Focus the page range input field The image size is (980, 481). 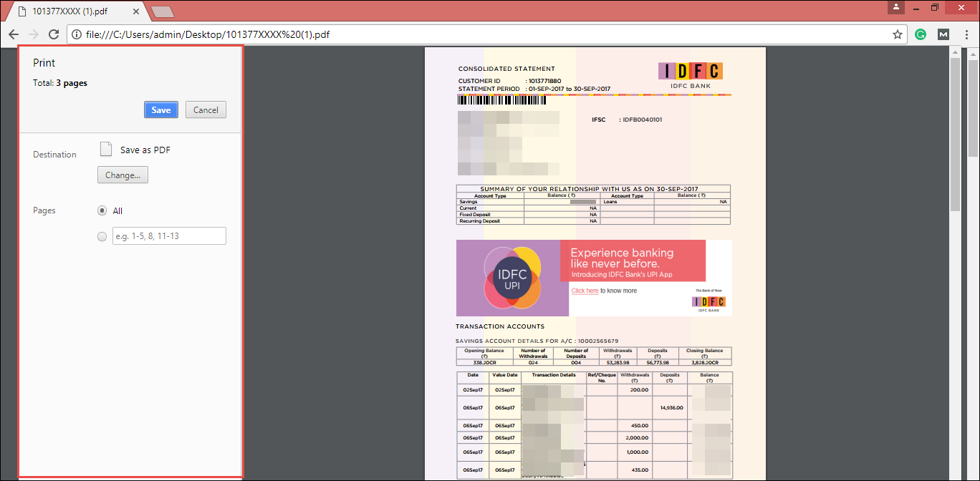169,236
